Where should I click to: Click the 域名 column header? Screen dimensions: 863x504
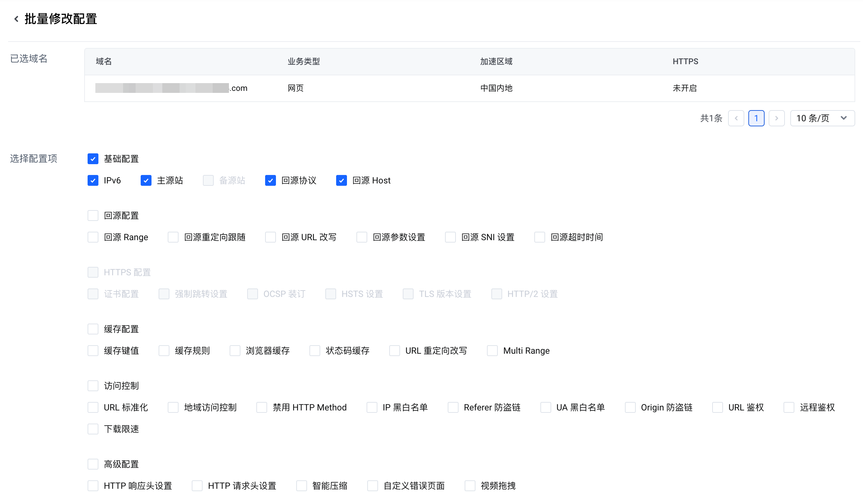[x=104, y=61]
